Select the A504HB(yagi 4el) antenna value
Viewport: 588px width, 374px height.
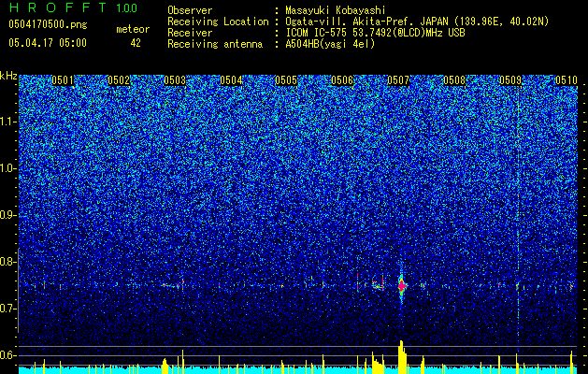(330, 44)
